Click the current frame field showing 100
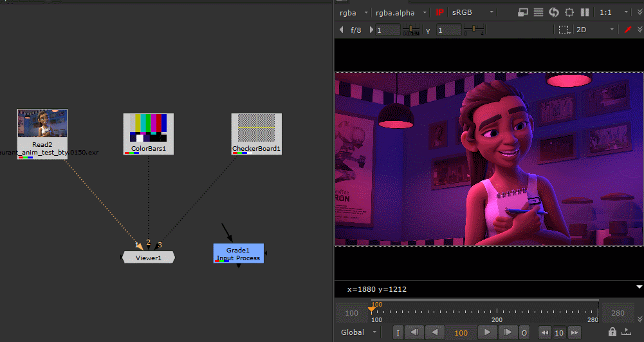The image size is (644, 342). tap(461, 333)
